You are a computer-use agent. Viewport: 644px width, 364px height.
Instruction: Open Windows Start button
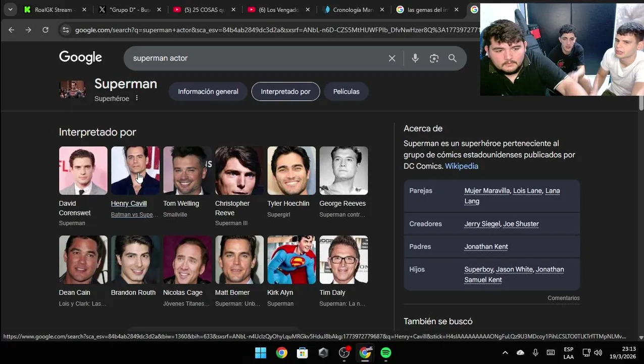click(261, 353)
